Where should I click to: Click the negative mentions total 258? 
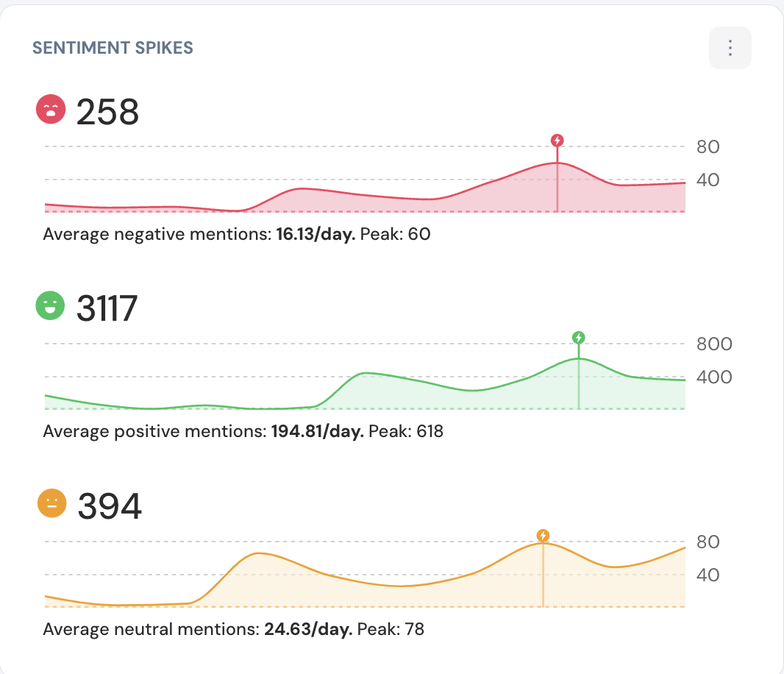(x=107, y=113)
